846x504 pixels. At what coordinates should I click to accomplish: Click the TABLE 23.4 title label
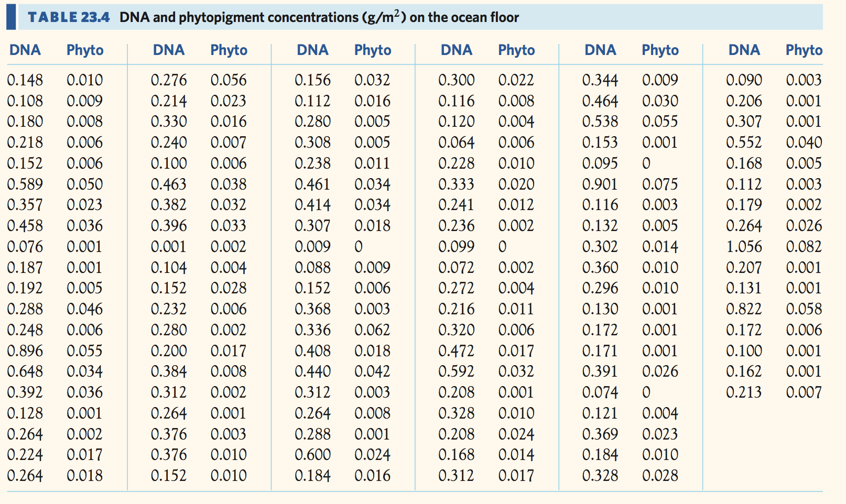[69, 17]
